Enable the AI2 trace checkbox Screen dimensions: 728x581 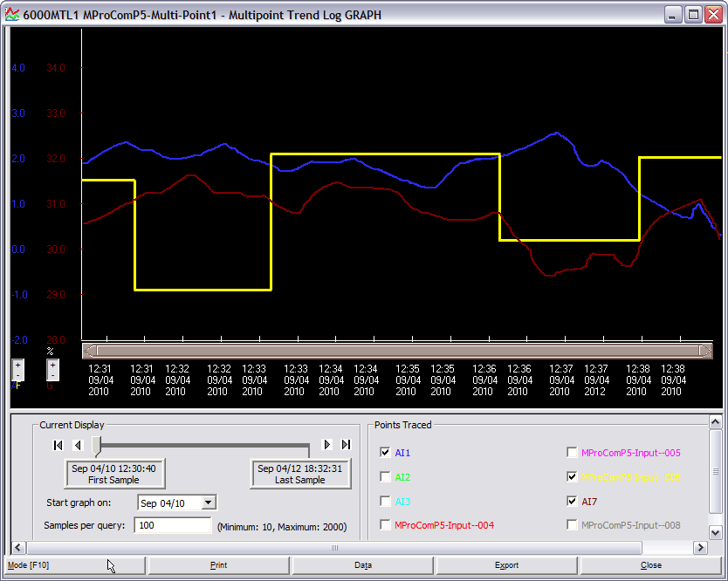[x=386, y=477]
